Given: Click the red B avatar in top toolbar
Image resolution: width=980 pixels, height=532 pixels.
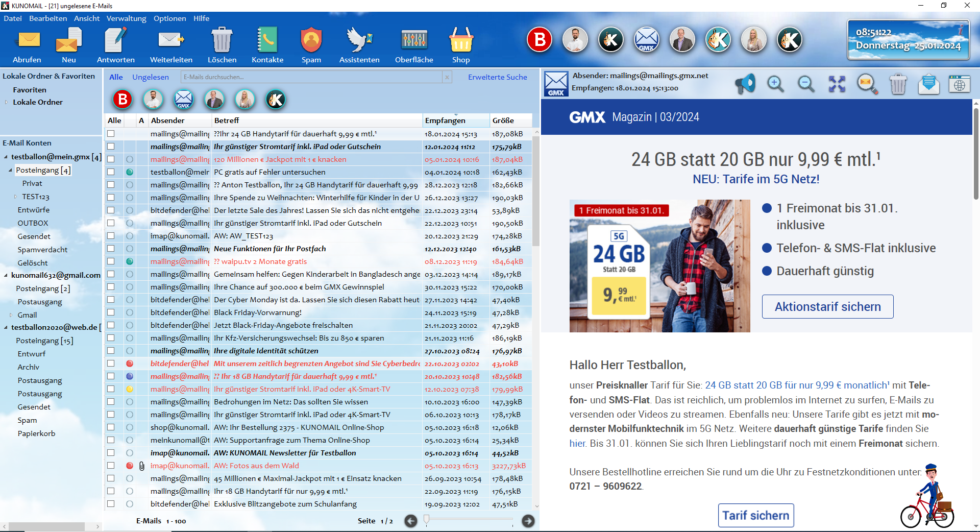Looking at the screenshot, I should coord(540,39).
